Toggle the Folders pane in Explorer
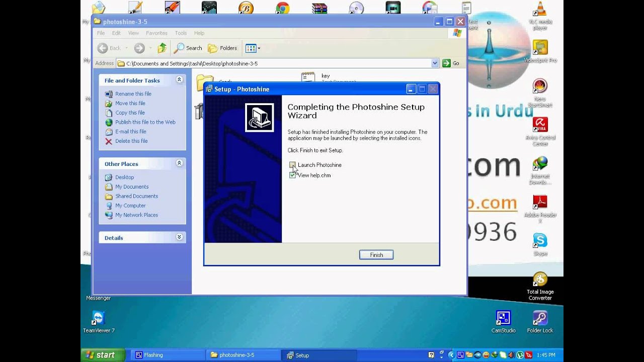This screenshot has height=362, width=644. coord(222,48)
